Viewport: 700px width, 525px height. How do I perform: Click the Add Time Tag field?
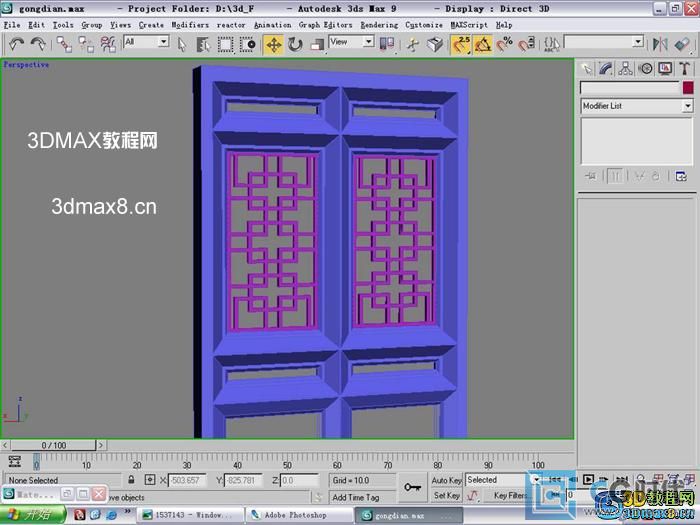(x=362, y=497)
